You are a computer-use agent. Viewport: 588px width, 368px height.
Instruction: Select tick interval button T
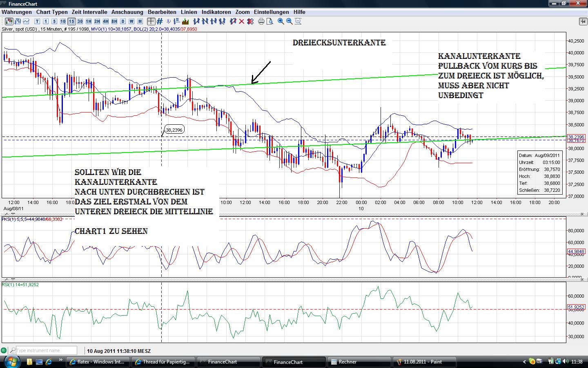(x=37, y=21)
